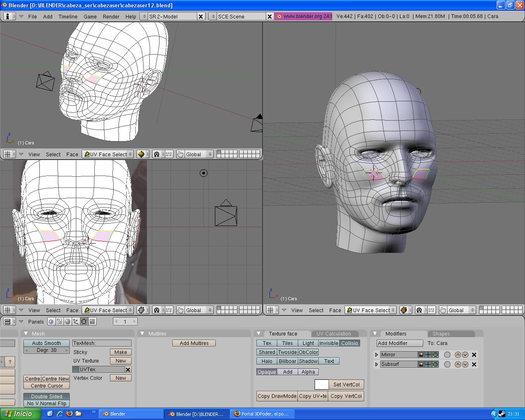The image size is (525, 420).
Task: Remove the UVTex layer with its X icon
Action: pyautogui.click(x=128, y=370)
